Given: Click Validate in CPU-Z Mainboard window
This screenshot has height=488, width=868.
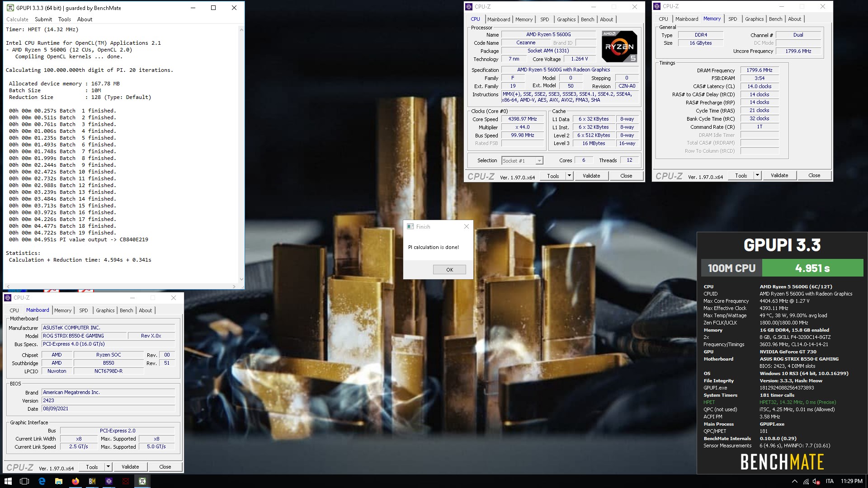Looking at the screenshot, I should point(130,467).
